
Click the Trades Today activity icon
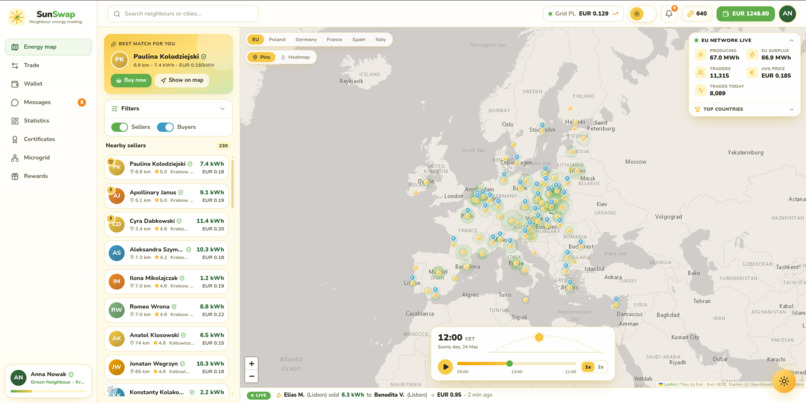point(700,90)
